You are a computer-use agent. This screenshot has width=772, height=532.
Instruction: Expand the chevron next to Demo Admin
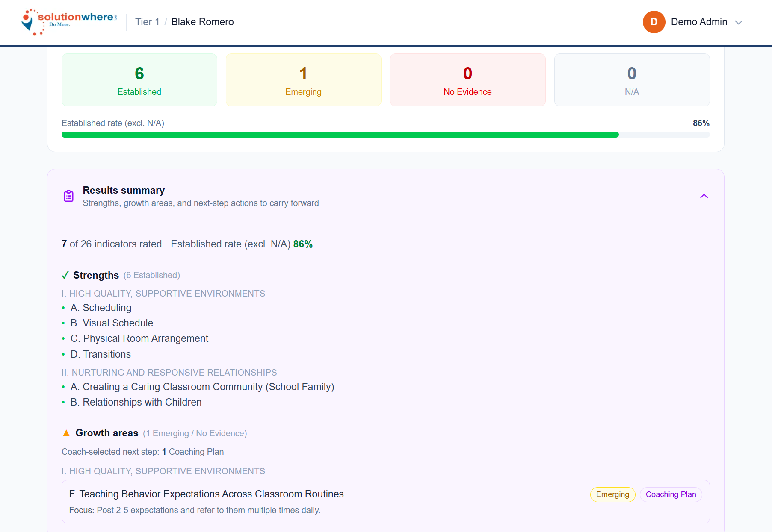tap(738, 22)
